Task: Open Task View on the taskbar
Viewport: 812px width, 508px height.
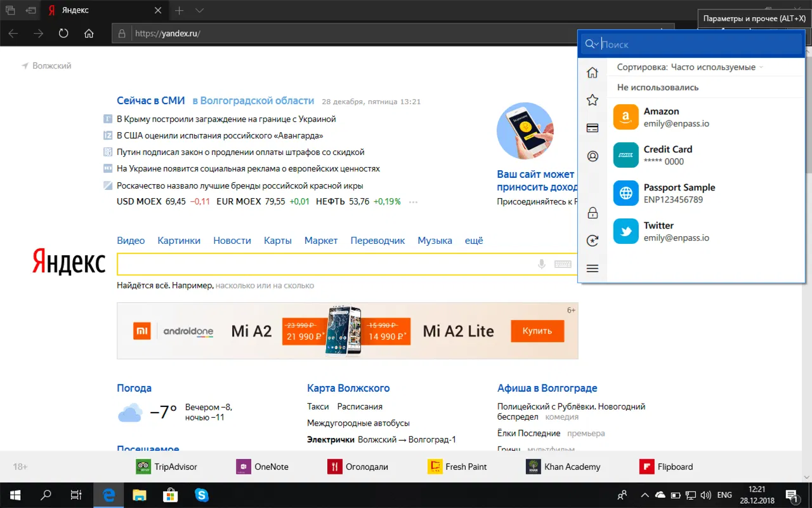Action: coord(76,495)
